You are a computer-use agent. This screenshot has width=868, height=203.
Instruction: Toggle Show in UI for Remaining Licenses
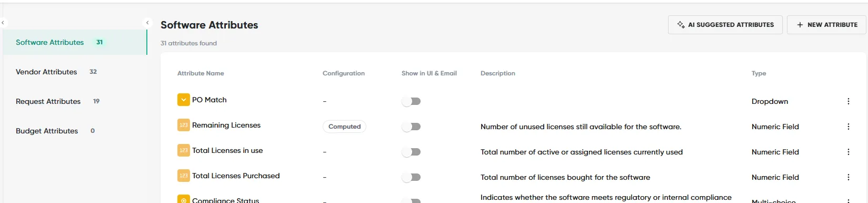411,127
